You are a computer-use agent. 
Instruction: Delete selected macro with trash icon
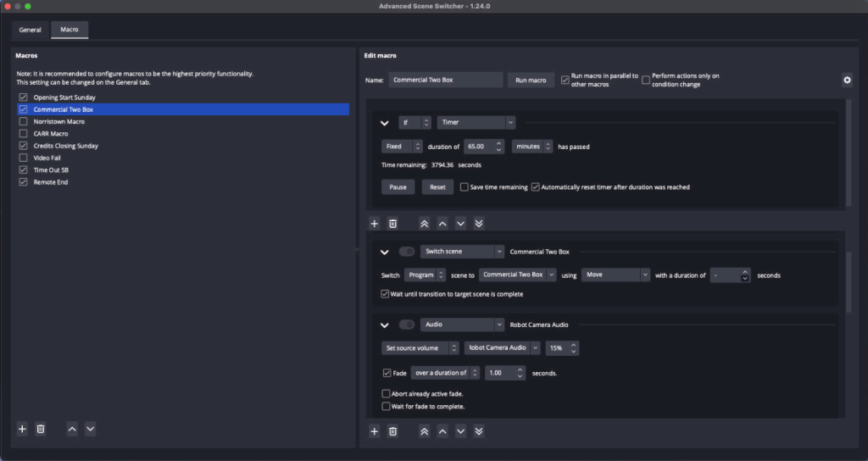(x=41, y=430)
